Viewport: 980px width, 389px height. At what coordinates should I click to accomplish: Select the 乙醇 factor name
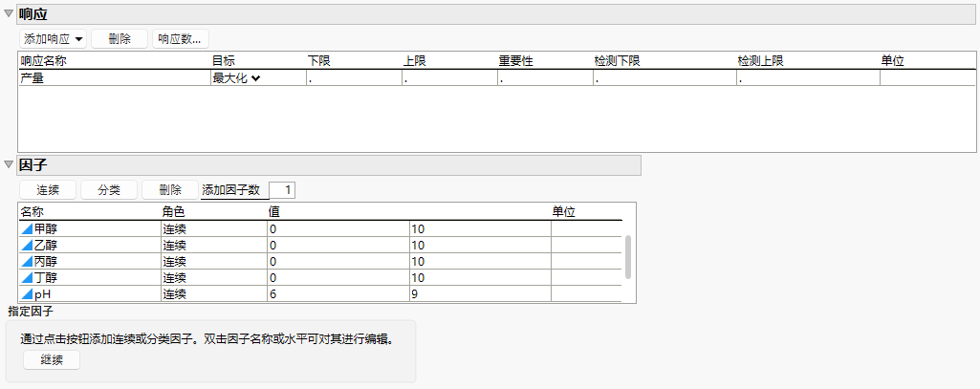pyautogui.click(x=46, y=246)
